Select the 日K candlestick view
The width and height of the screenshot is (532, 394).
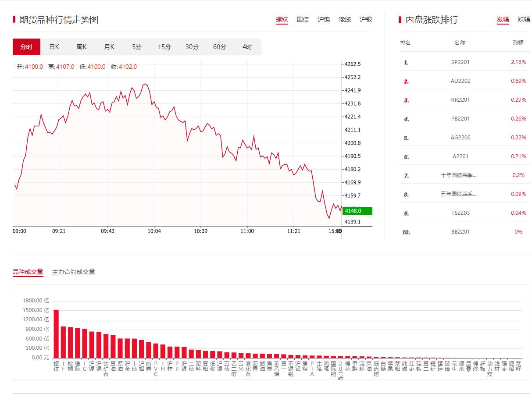[x=54, y=46]
